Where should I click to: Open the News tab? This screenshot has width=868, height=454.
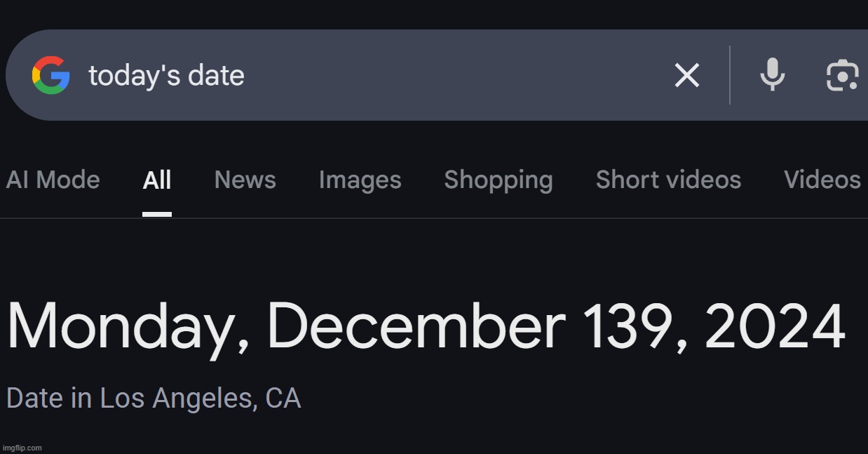click(245, 180)
